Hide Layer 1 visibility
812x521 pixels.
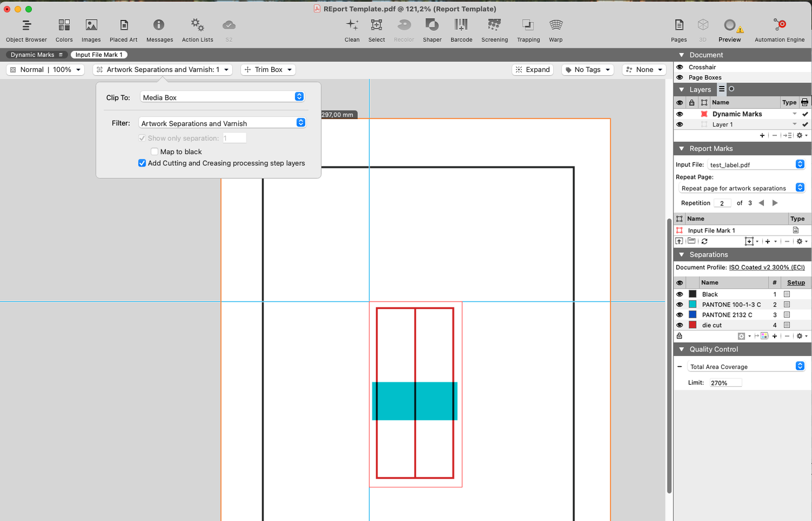(x=680, y=125)
